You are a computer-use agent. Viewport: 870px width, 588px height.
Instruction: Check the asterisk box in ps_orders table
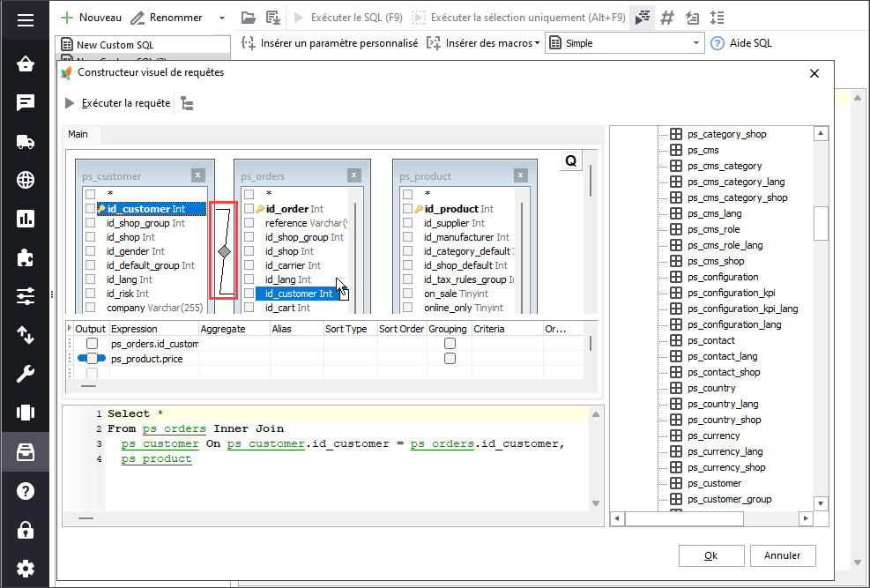pyautogui.click(x=249, y=194)
